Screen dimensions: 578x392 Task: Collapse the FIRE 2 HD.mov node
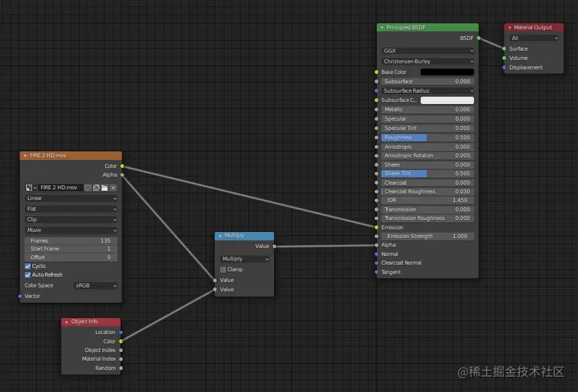click(25, 156)
